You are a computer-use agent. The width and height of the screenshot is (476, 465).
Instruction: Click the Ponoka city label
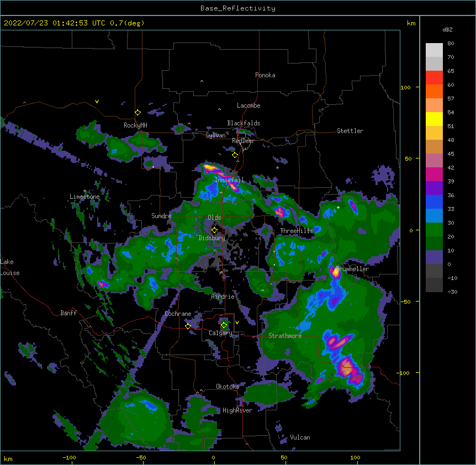(x=265, y=75)
